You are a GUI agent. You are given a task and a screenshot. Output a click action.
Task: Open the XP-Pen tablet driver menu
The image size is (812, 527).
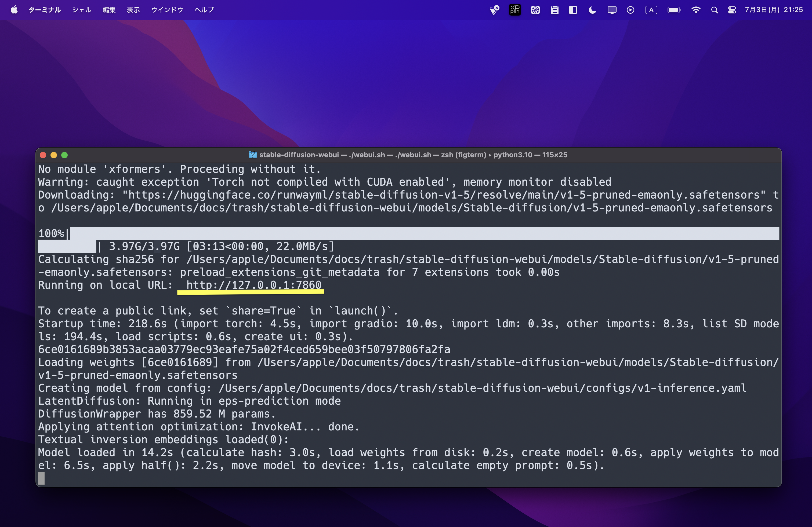click(514, 10)
